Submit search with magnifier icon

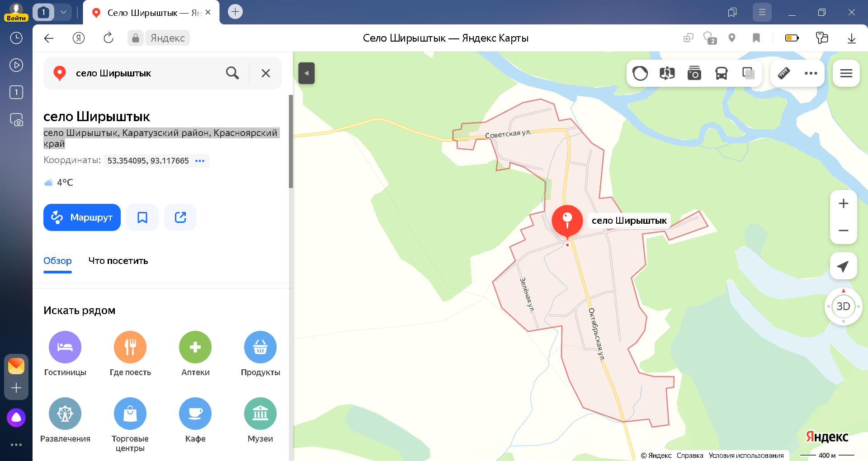[x=232, y=73]
